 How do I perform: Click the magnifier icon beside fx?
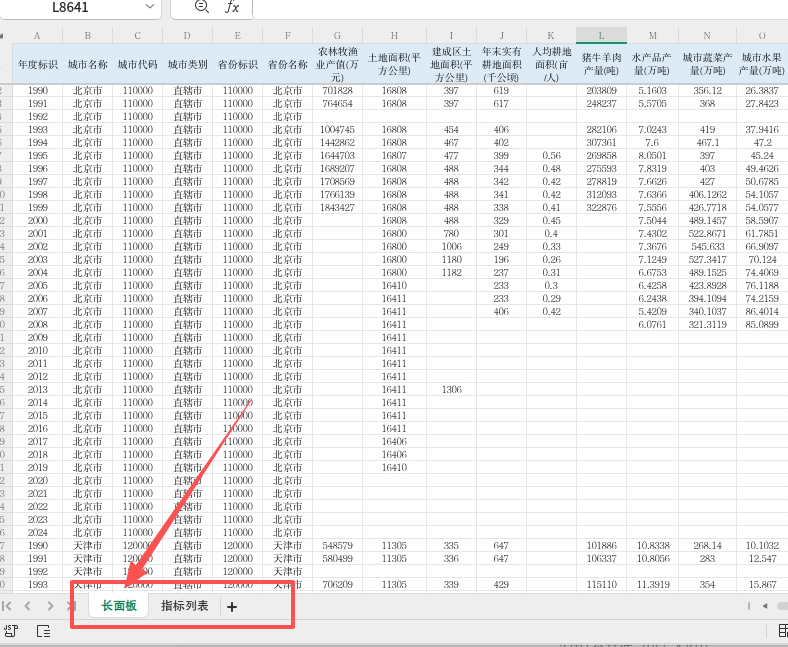[201, 8]
